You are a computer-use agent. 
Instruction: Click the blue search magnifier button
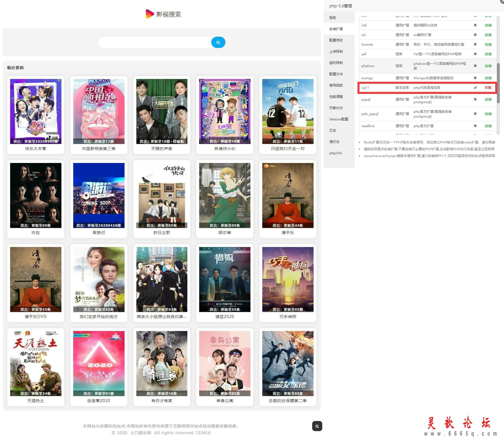point(218,42)
